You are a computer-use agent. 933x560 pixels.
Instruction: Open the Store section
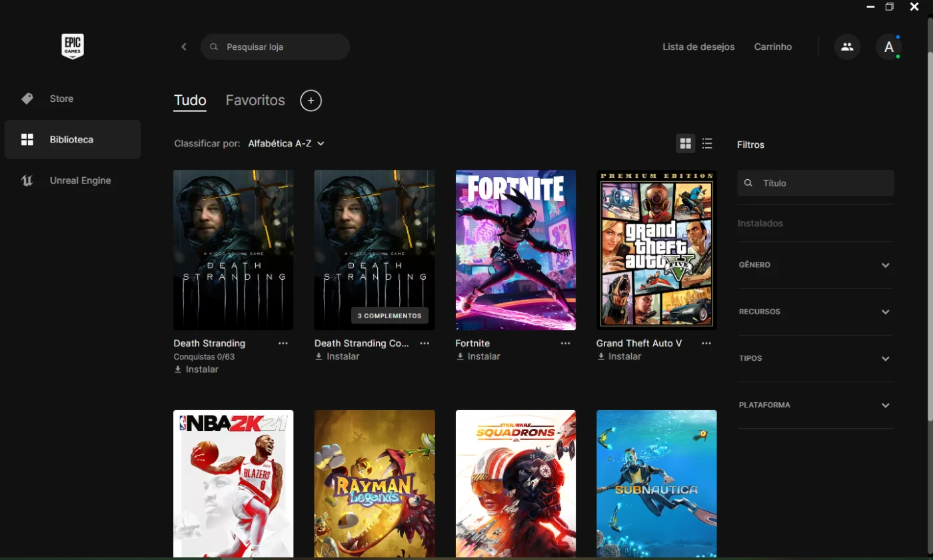[73, 99]
